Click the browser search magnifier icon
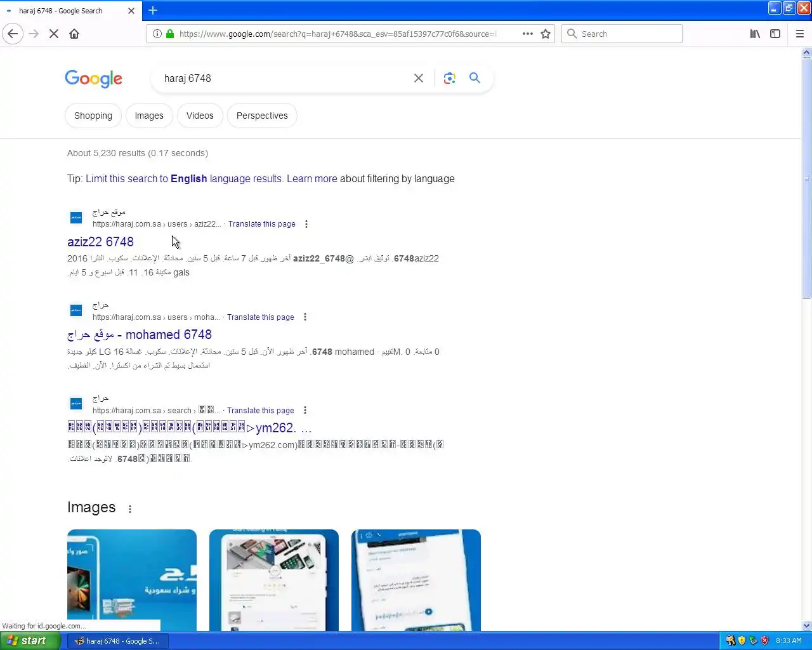Screen dimensions: 812x650 coord(572,34)
